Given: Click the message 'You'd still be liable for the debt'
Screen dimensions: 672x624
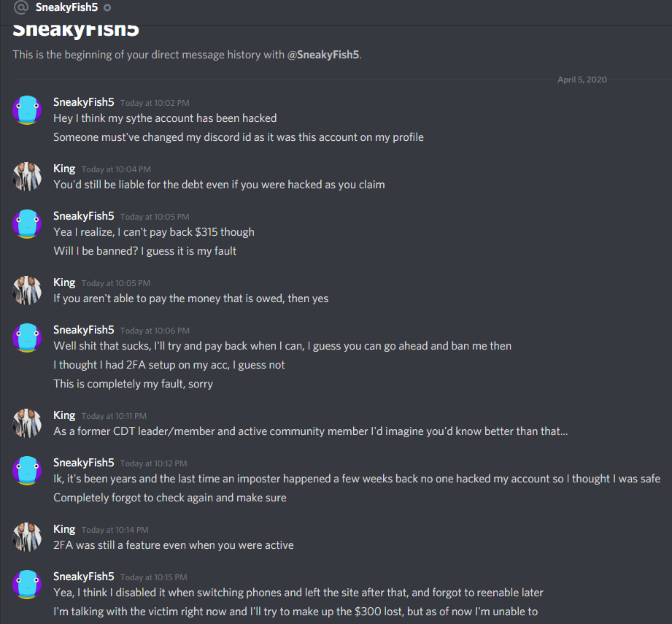Looking at the screenshot, I should coord(219,185).
